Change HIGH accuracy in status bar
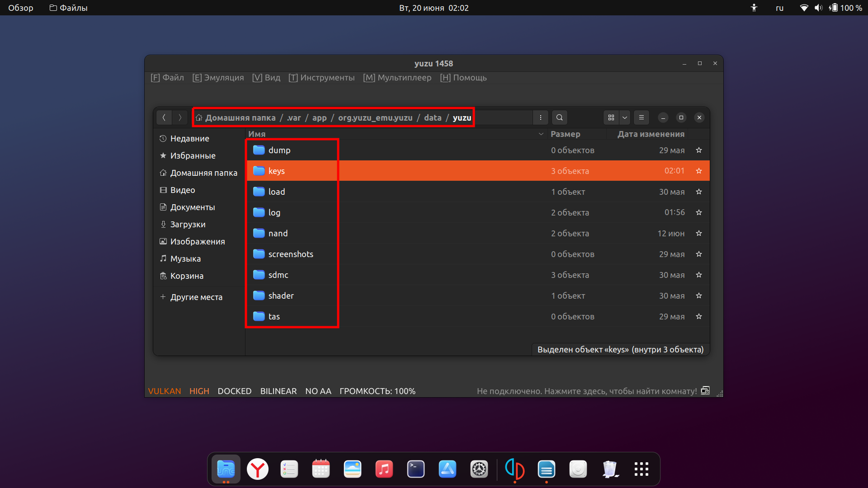Viewport: 868px width, 488px height. pos(199,391)
